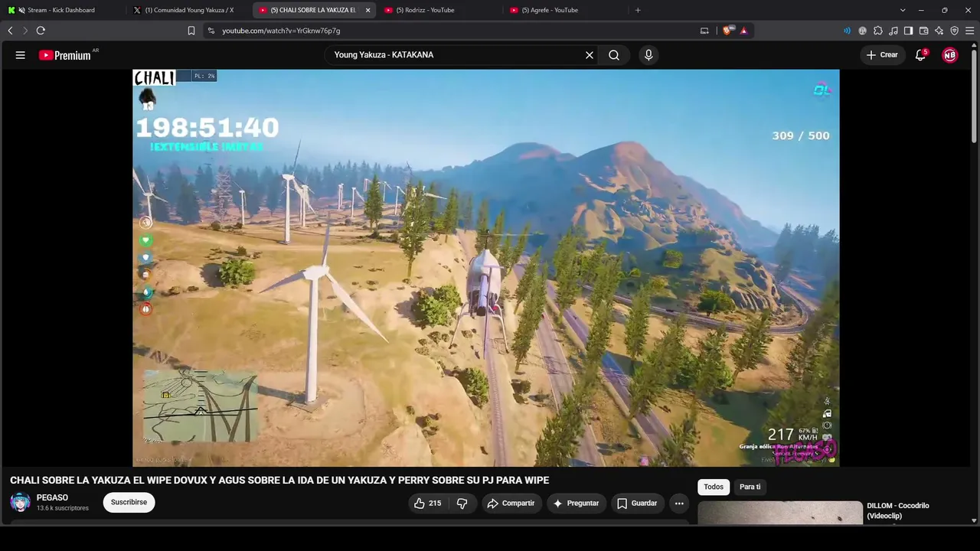
Task: Open the browser extensions puzzle icon
Action: point(878,31)
